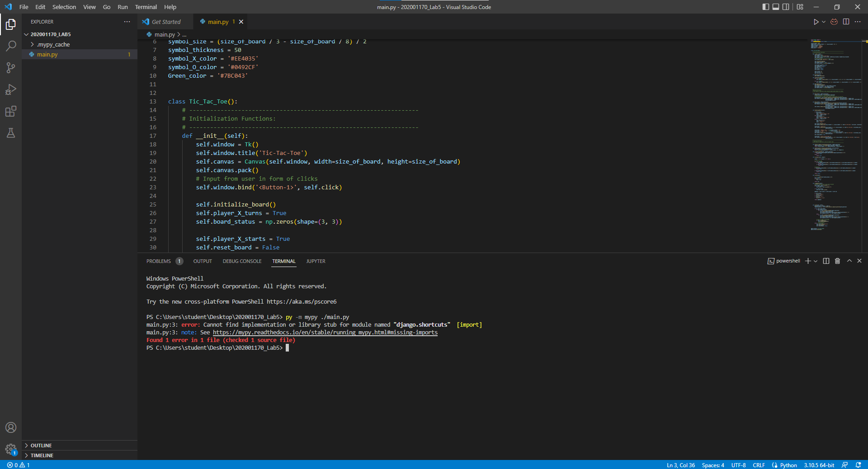Close the main.py editor tab
868x469 pixels.
point(241,22)
